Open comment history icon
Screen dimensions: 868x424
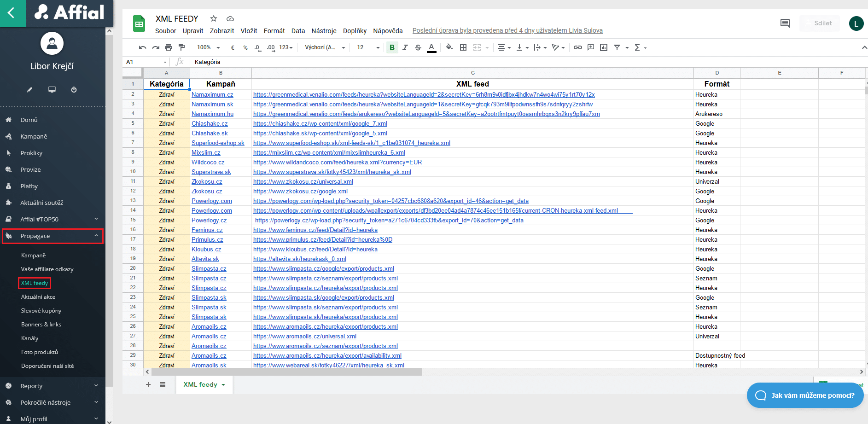[x=785, y=23]
